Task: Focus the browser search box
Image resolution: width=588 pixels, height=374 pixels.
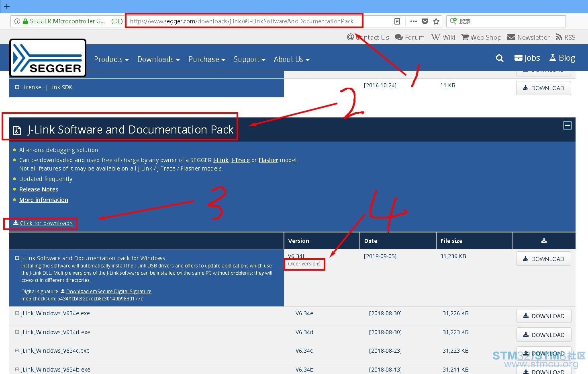Action: click(506, 21)
